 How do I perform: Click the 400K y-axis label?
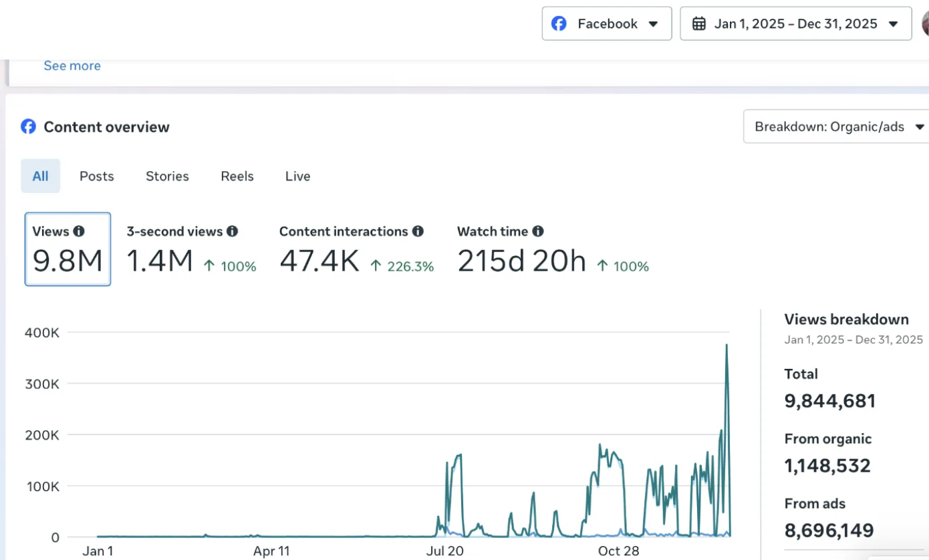click(x=41, y=332)
